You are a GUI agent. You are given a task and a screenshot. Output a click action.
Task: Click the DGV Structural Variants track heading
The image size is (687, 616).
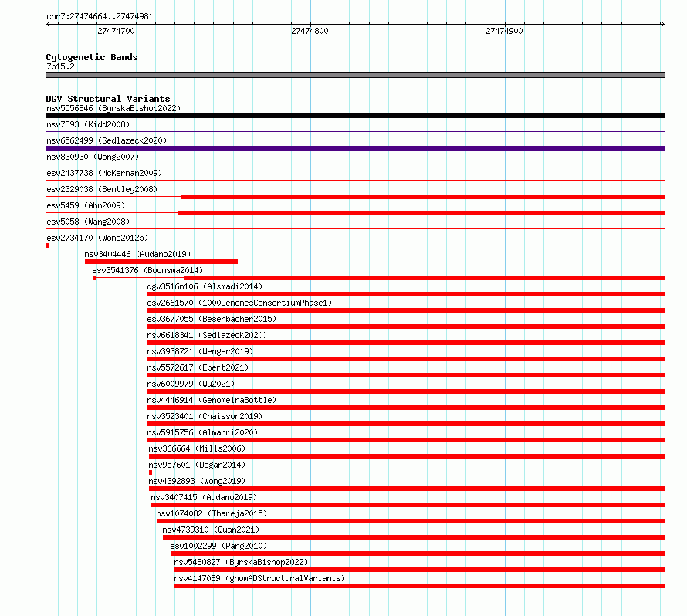[108, 99]
